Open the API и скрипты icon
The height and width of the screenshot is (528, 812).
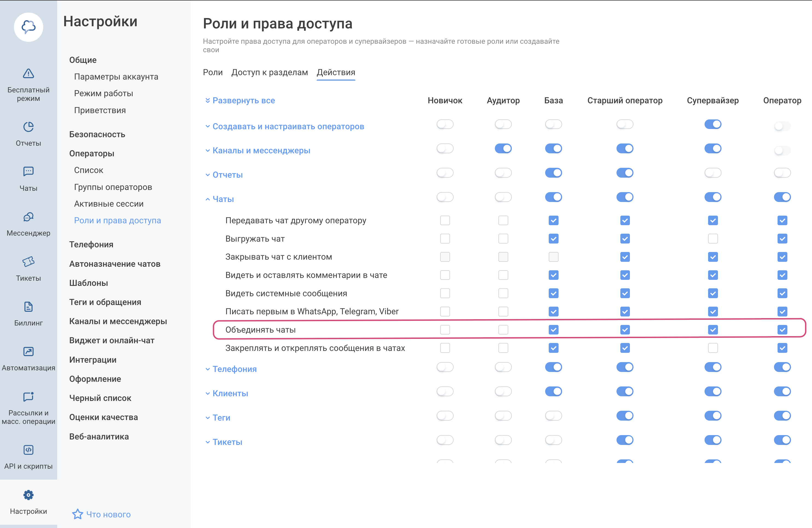pos(28,450)
